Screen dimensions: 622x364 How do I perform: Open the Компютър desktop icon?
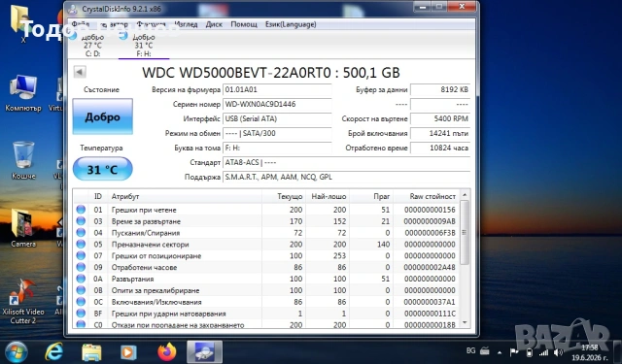coord(23,93)
